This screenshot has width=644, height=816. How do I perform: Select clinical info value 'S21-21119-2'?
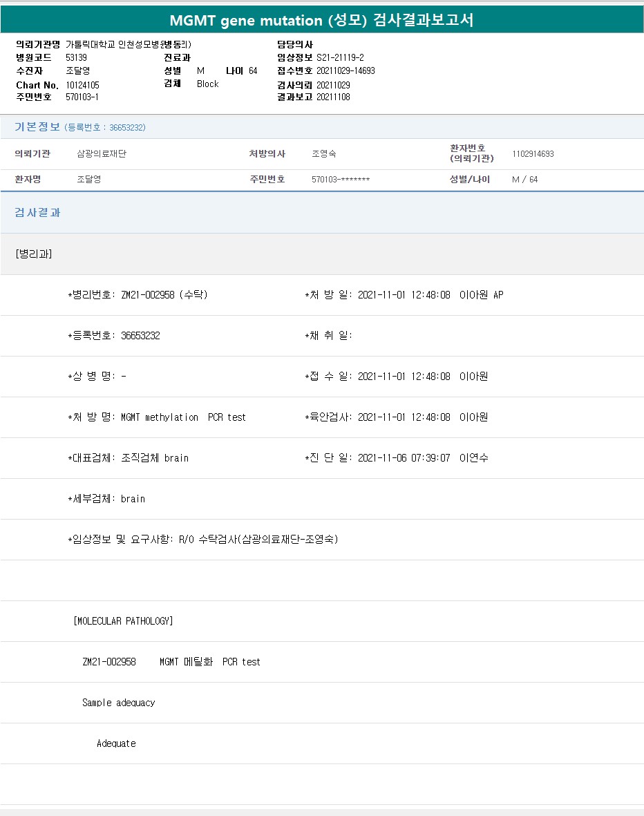pos(340,58)
